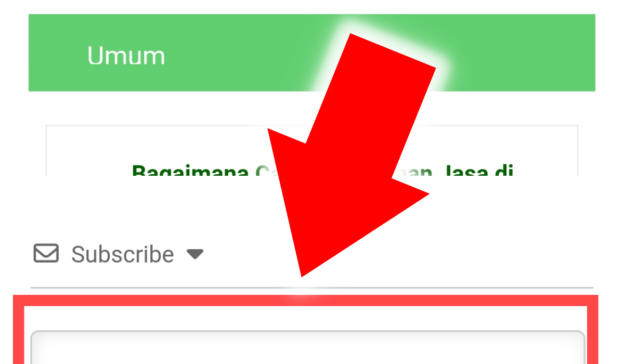This screenshot has width=624, height=364.
Task: Click the big red arrow's pointed tip
Action: point(303,273)
